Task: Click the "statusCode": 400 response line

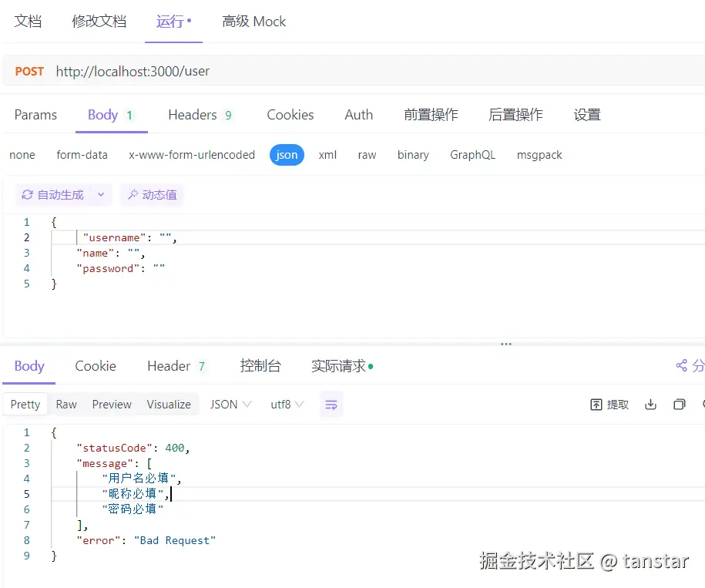Action: coord(133,448)
